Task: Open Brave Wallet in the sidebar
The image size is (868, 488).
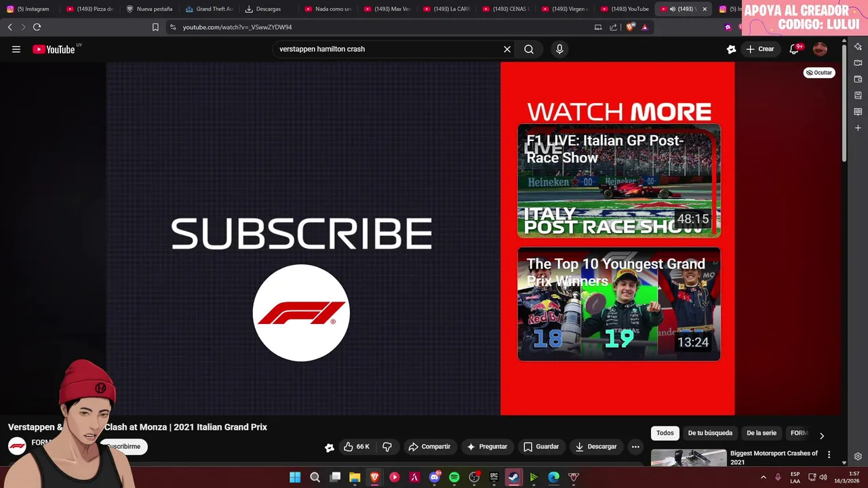Action: [858, 79]
